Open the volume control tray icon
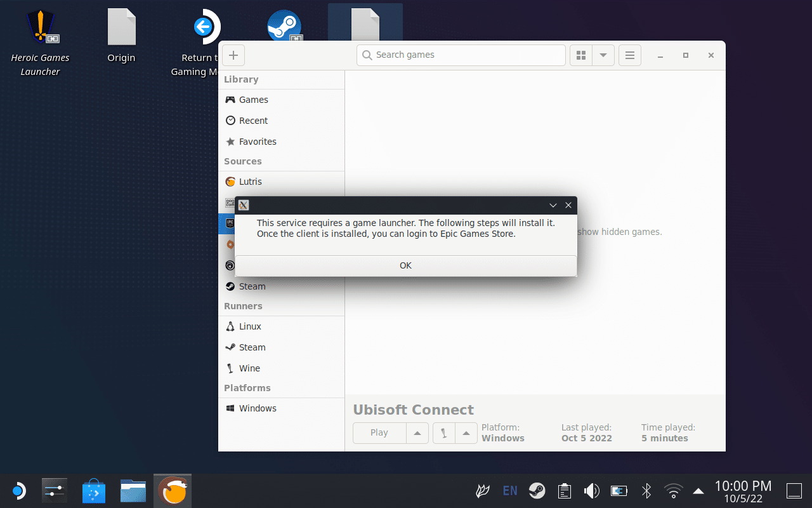The width and height of the screenshot is (812, 508). point(591,491)
